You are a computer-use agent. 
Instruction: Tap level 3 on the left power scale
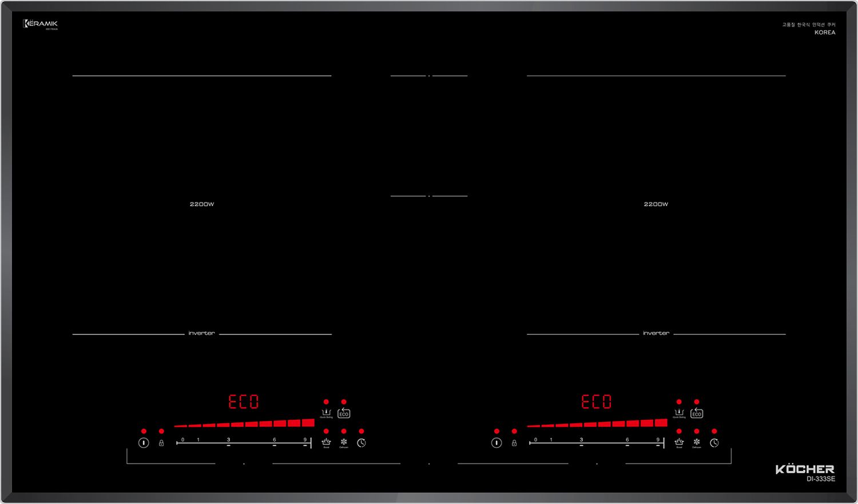[228, 440]
